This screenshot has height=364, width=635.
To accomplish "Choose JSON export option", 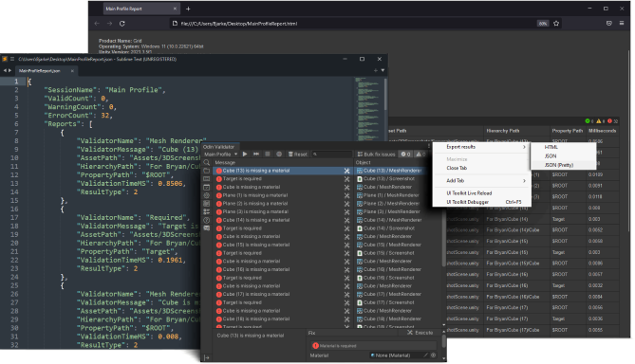I will [x=563, y=156].
